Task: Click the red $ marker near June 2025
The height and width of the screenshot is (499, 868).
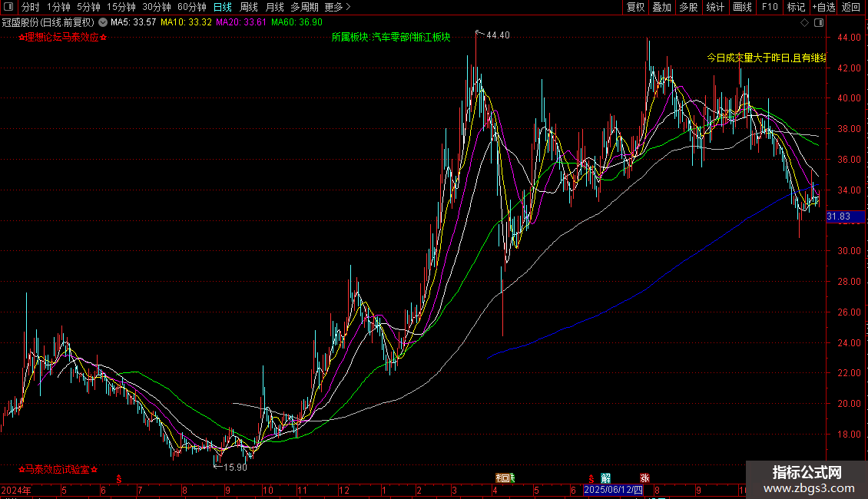Action: 591,478
